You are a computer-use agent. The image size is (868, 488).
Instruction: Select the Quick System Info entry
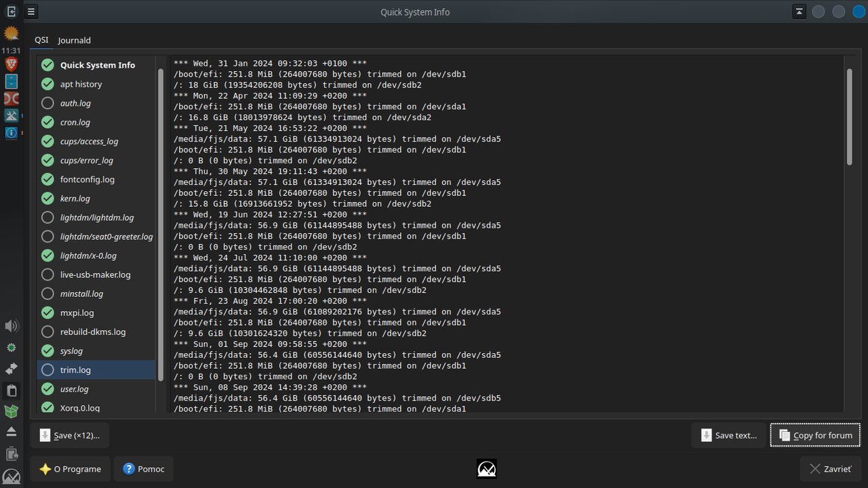pos(98,65)
